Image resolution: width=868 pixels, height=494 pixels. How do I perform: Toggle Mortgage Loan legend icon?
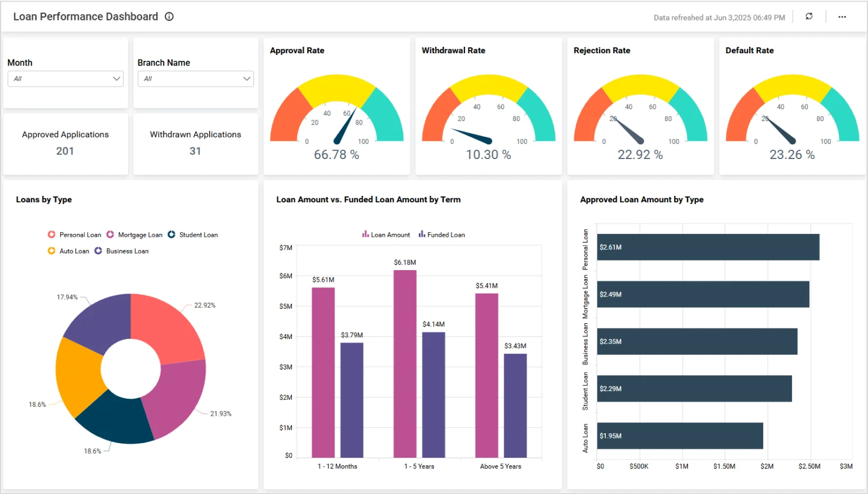coord(110,234)
